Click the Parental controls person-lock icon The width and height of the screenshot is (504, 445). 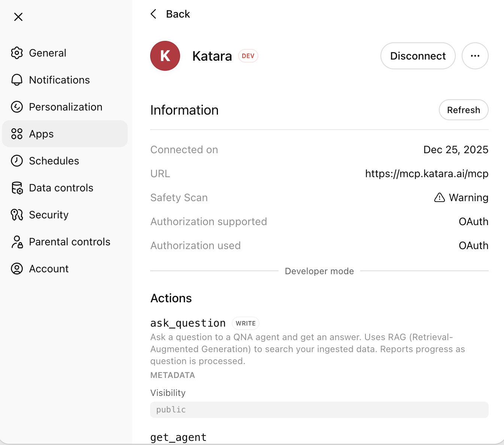point(17,242)
